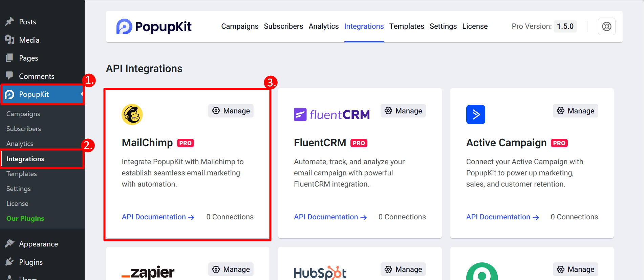Screen dimensions: 644x280
Task: Open Active Campaign API Documentation link
Action: pos(502,217)
